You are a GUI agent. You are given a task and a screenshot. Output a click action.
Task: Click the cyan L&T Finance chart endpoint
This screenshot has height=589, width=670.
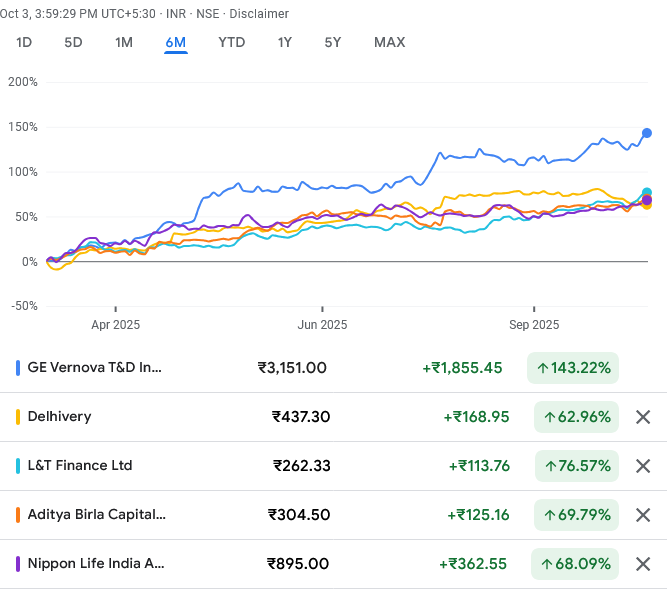click(647, 193)
